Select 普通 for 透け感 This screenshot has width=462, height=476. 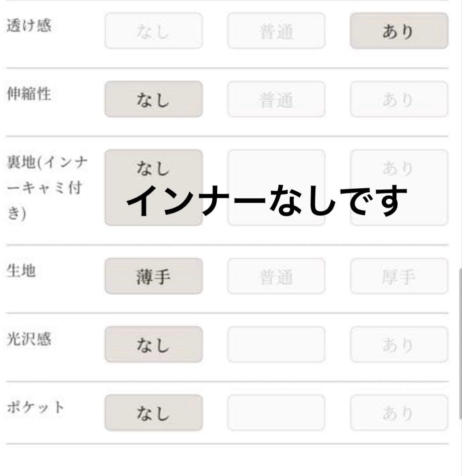[x=276, y=31]
